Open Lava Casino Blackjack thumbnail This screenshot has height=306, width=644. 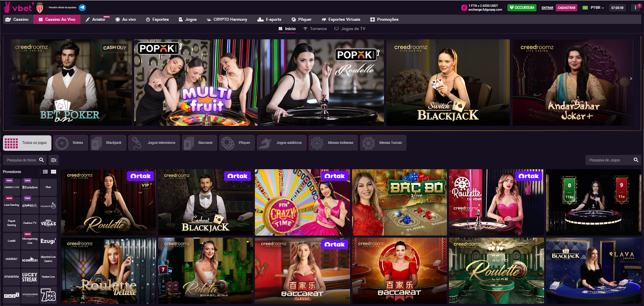594,271
